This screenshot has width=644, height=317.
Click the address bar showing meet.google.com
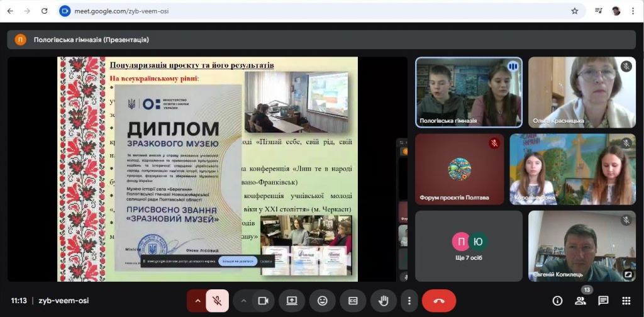[314, 11]
